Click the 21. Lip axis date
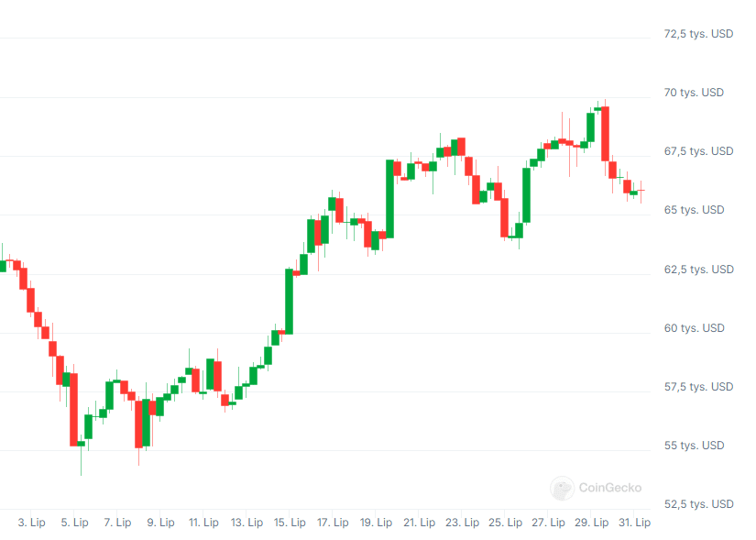 pyautogui.click(x=419, y=523)
